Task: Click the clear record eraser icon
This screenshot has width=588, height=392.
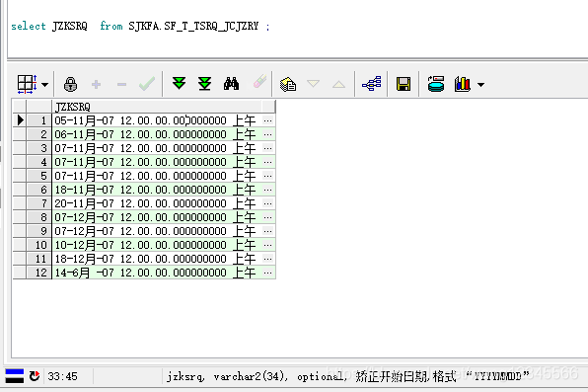Action: coord(259,81)
